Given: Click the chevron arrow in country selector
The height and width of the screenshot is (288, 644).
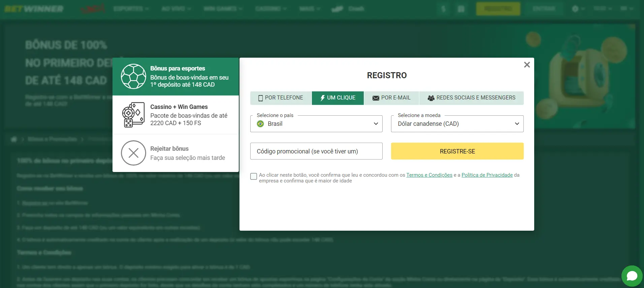Looking at the screenshot, I should (x=376, y=124).
